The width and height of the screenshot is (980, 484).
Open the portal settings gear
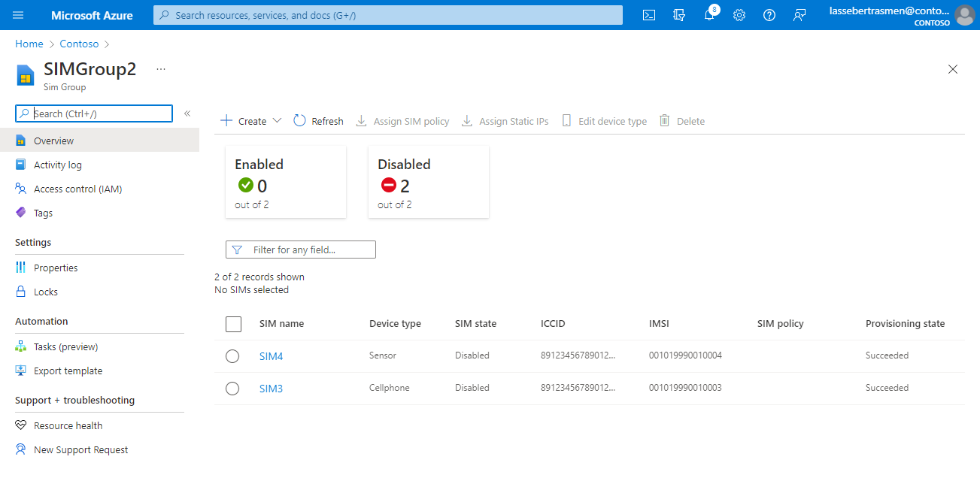click(x=739, y=15)
